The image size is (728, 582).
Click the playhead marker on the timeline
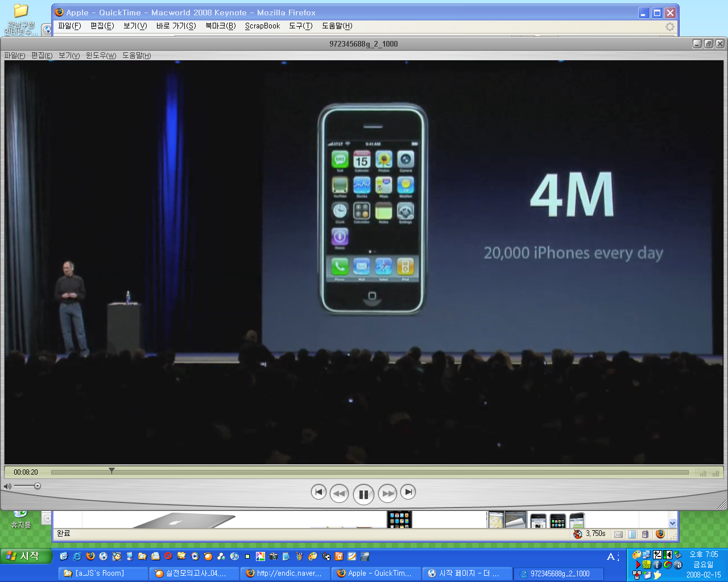(111, 471)
